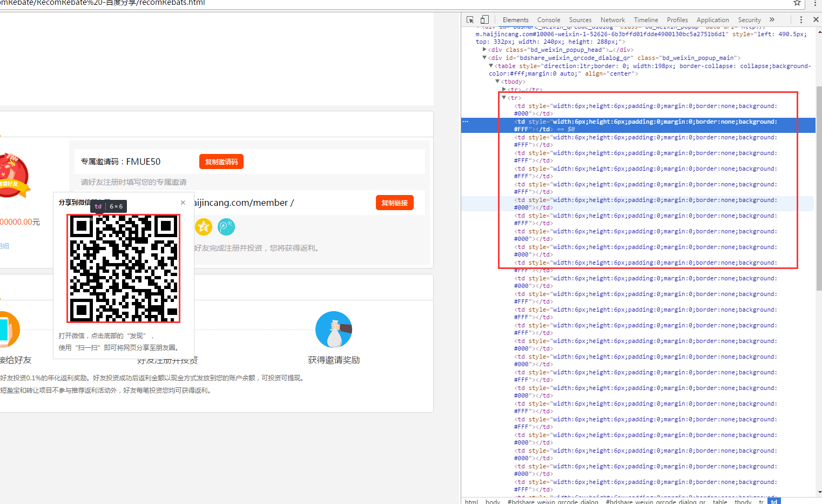Image resolution: width=822 pixels, height=504 pixels.
Task: Select the #bdshare_weixin_qrcode_dialog_qr breadcrumb
Action: click(x=656, y=501)
